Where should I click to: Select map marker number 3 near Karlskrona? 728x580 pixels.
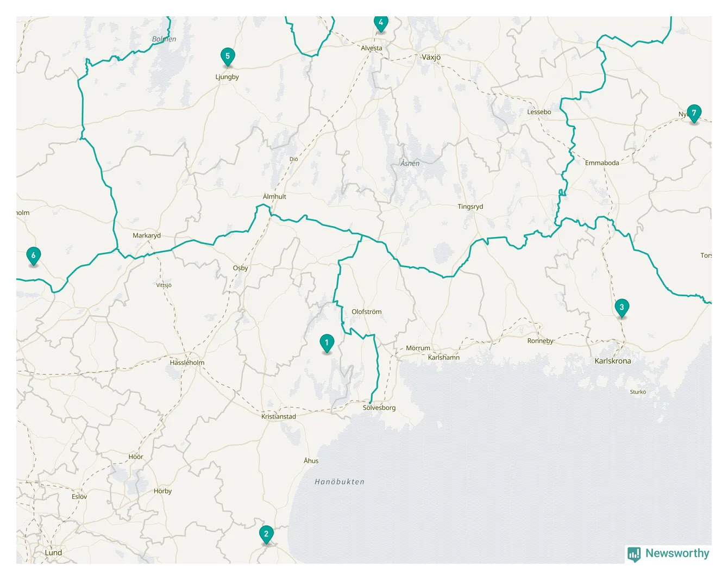tap(622, 308)
